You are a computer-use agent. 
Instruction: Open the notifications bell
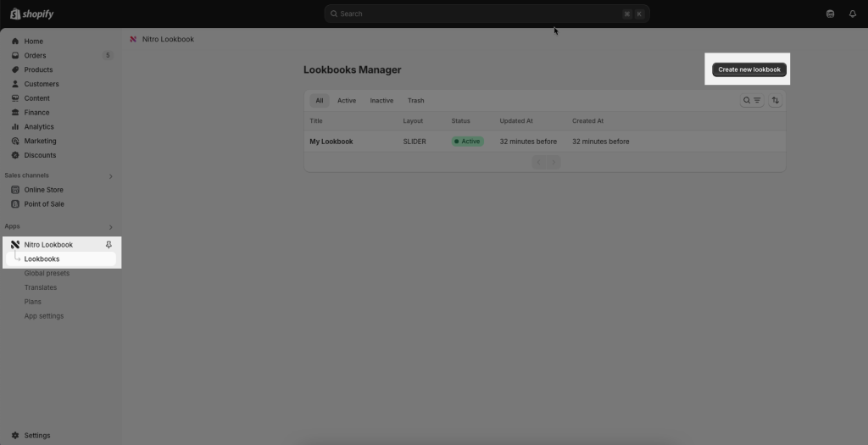tap(853, 14)
